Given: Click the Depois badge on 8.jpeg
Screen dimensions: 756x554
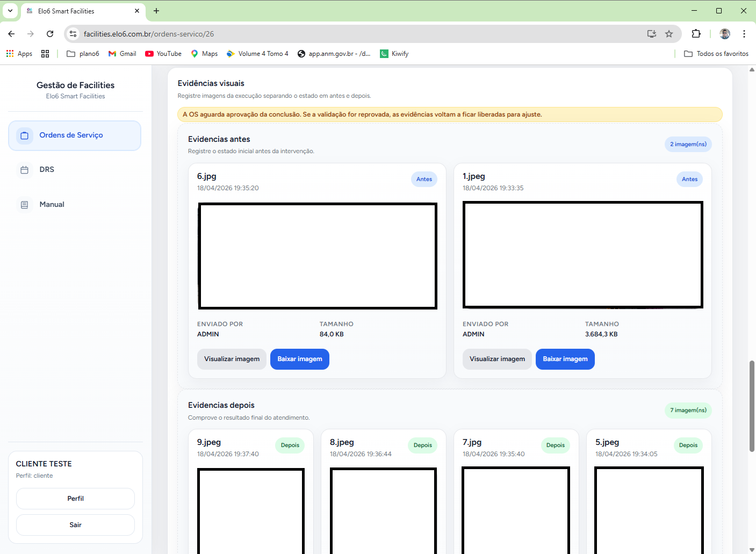Looking at the screenshot, I should (x=423, y=445).
